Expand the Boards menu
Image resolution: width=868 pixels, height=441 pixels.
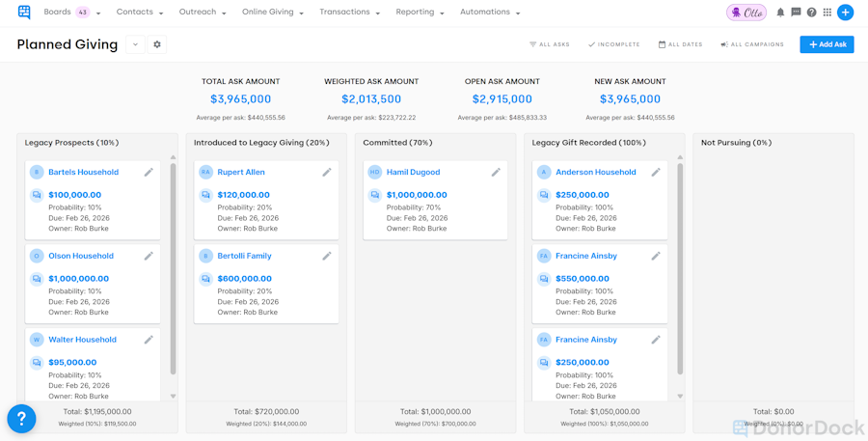(x=72, y=13)
